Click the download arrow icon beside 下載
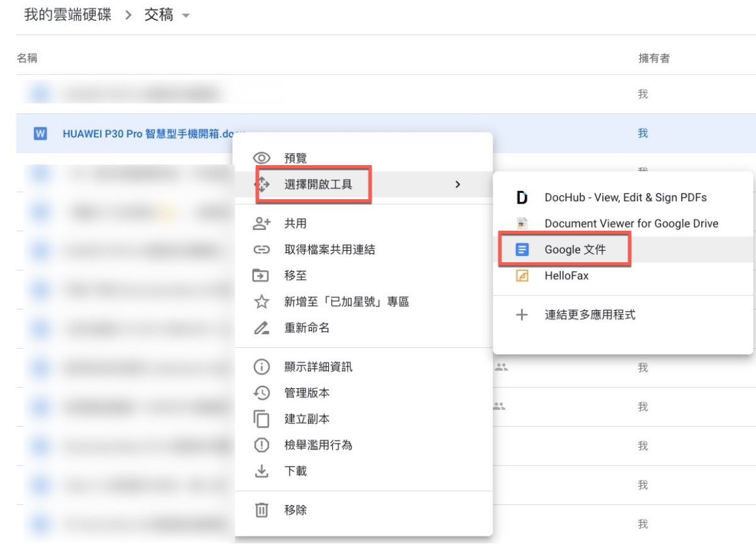 pos(261,471)
